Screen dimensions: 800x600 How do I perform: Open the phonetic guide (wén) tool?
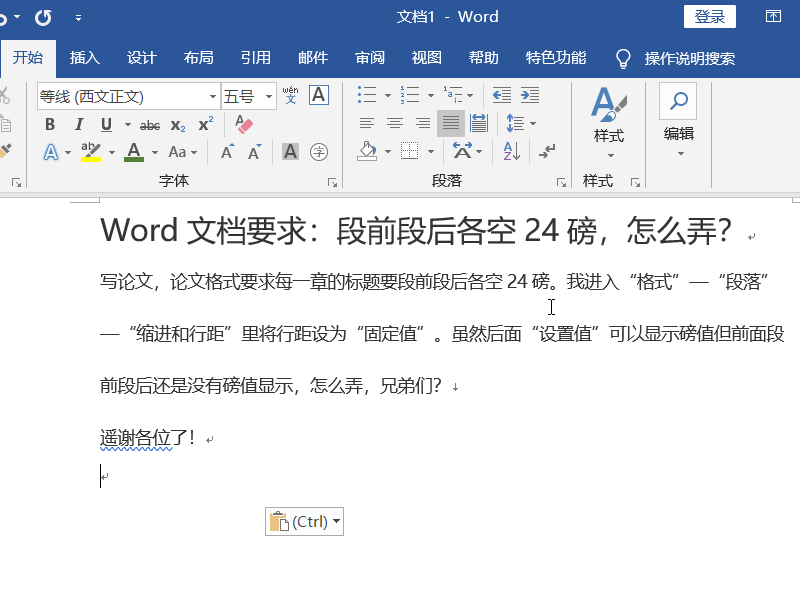tap(291, 96)
